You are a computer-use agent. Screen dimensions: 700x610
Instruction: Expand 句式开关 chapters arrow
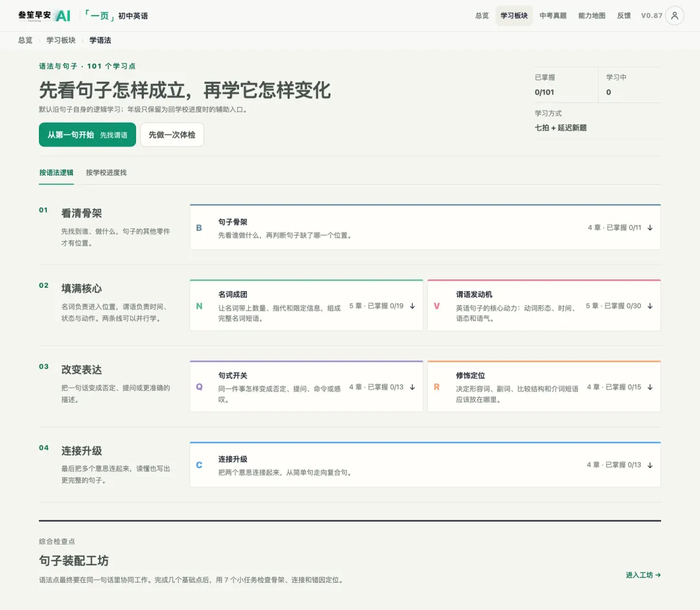coord(412,387)
